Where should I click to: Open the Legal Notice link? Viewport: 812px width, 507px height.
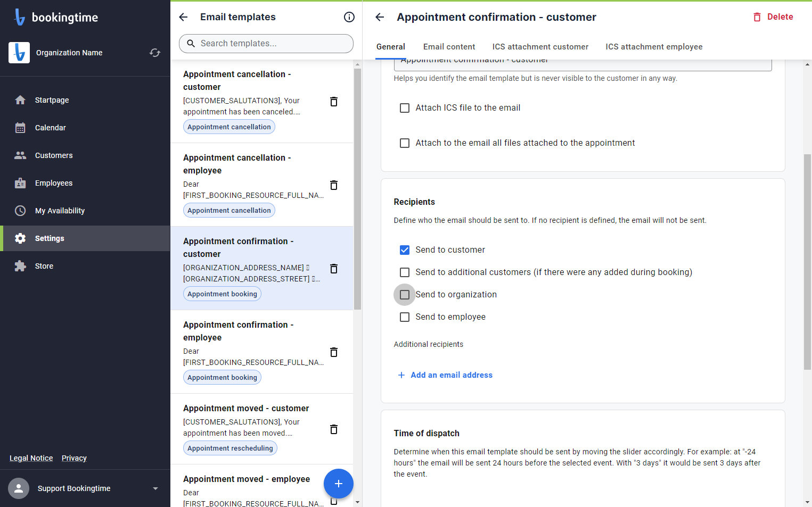[31, 458]
